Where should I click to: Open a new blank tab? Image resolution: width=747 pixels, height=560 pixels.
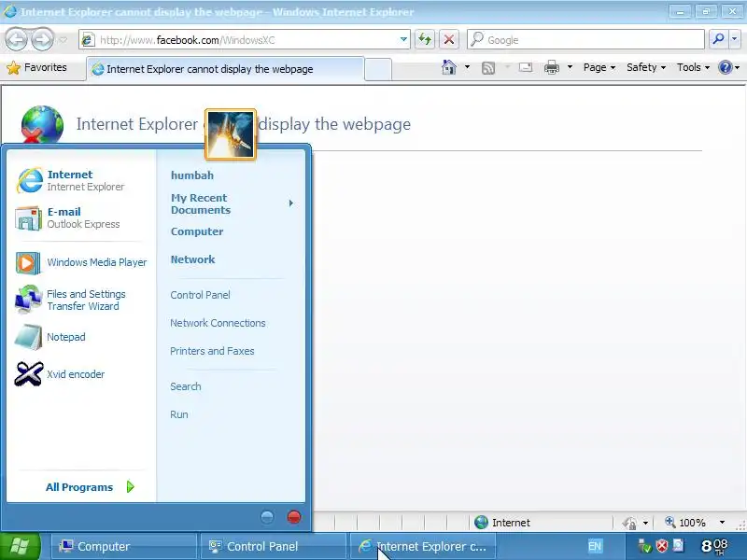coord(379,69)
